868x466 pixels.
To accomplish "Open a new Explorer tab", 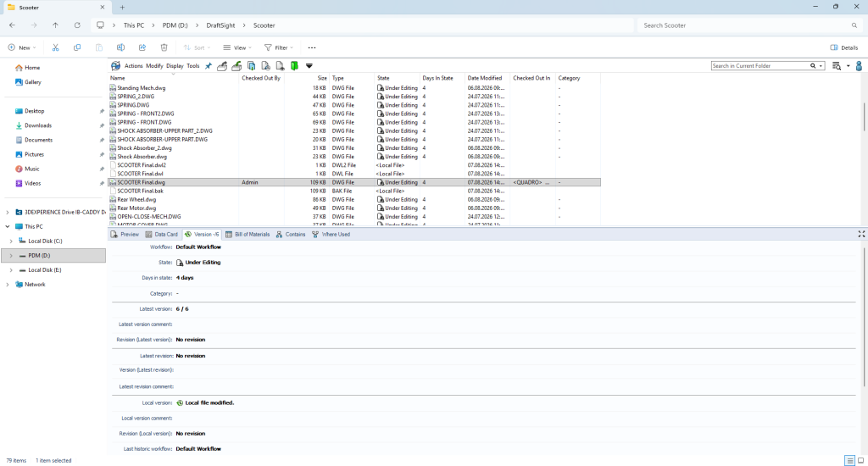I will tap(122, 7).
